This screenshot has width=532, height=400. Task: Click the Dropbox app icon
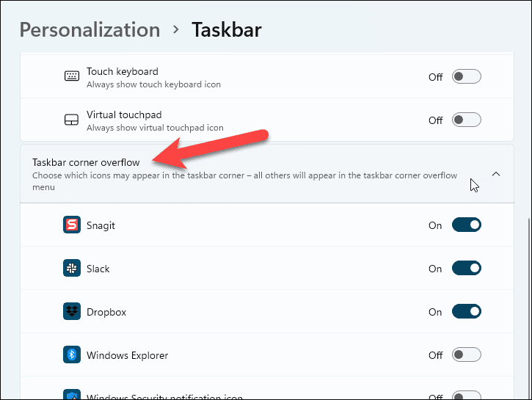click(x=72, y=312)
